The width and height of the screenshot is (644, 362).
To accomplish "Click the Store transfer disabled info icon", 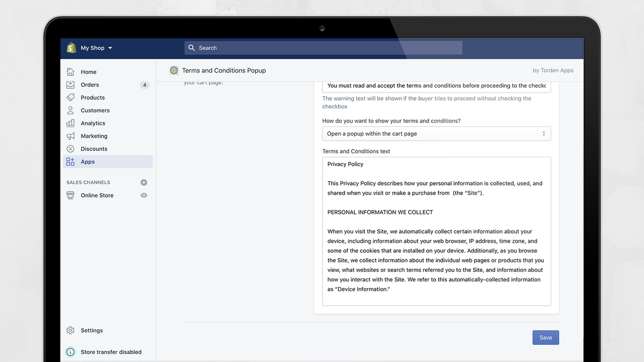I will [x=70, y=352].
